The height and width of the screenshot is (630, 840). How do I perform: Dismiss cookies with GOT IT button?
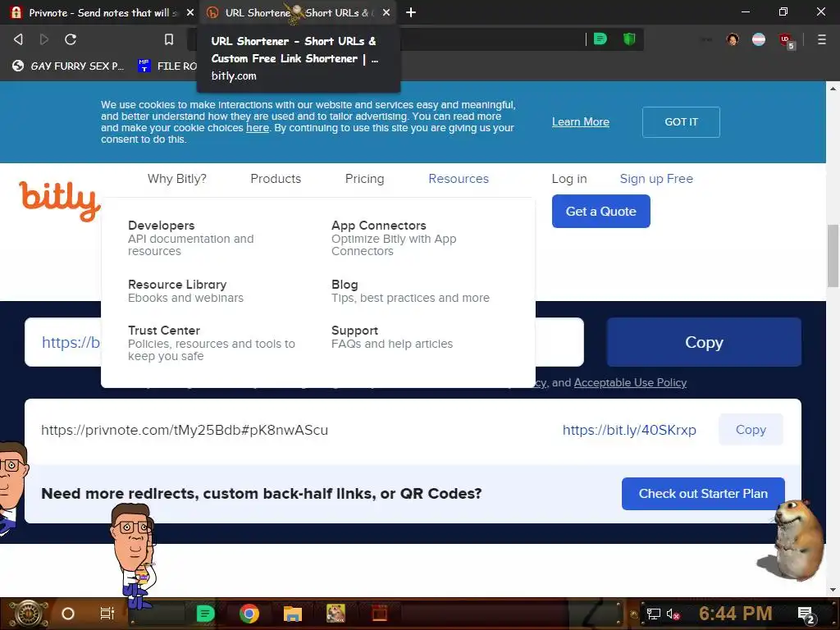pyautogui.click(x=681, y=122)
